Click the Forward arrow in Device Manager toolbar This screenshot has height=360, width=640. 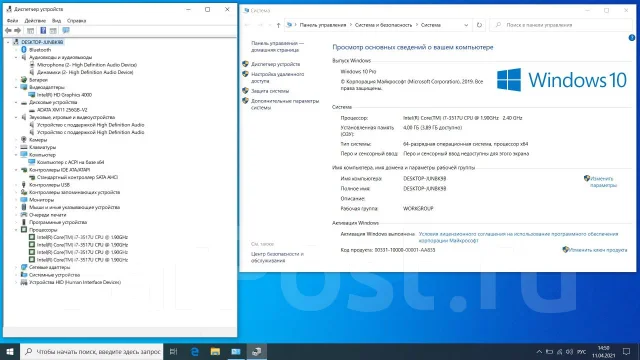[x=18, y=31]
